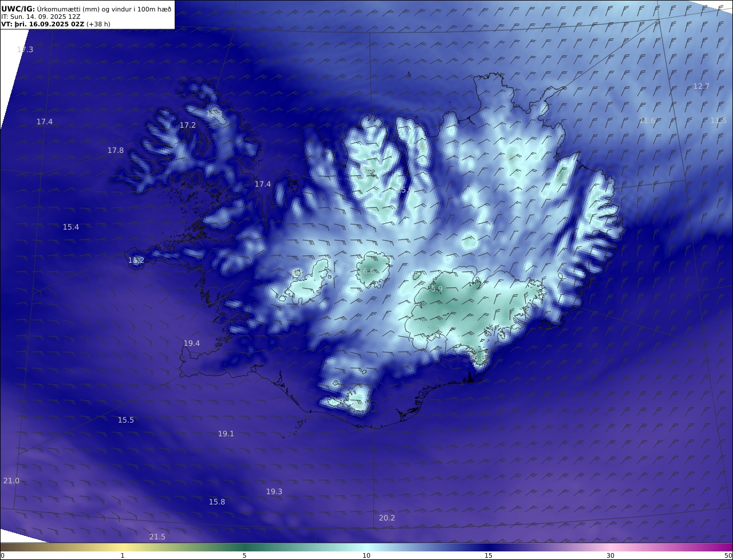Image resolution: width=733 pixels, height=560 pixels.
Task: Click the colorbar tick label 30
Action: tap(610, 555)
